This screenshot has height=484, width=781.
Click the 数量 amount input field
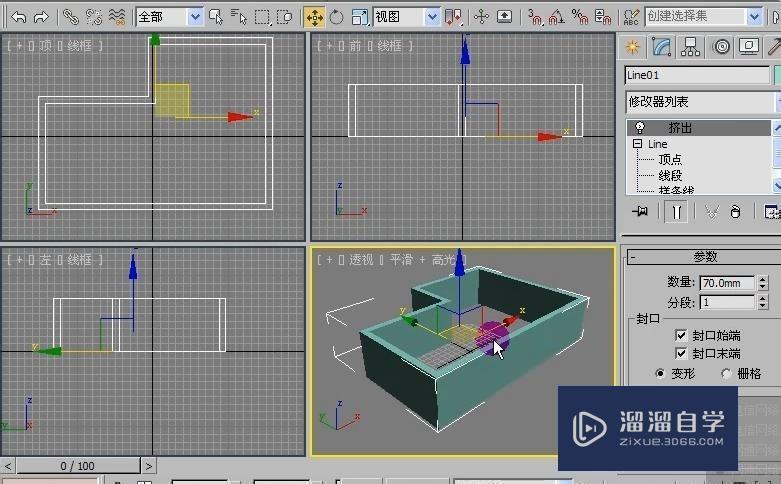pos(727,283)
